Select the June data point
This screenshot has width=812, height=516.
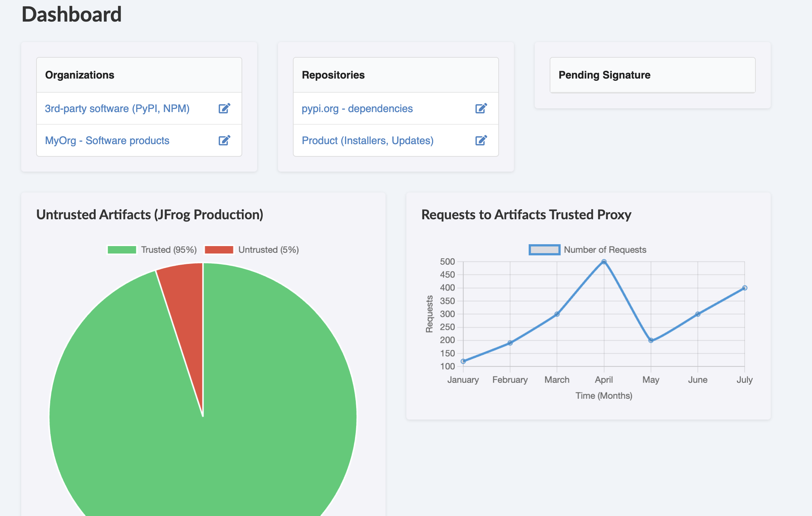(x=698, y=314)
